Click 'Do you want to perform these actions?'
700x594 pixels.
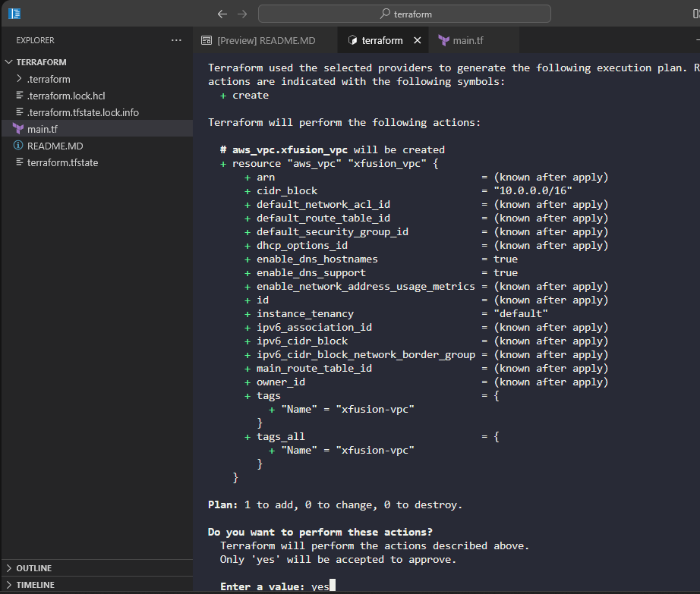point(320,532)
